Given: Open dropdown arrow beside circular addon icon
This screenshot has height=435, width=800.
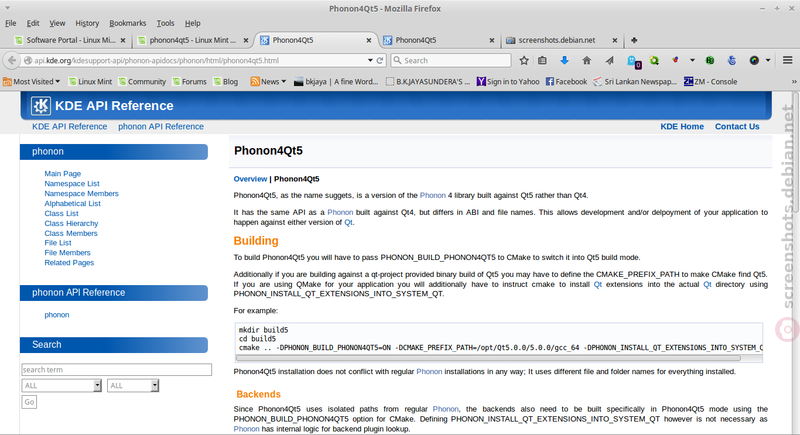Looking at the screenshot, I should [767, 60].
